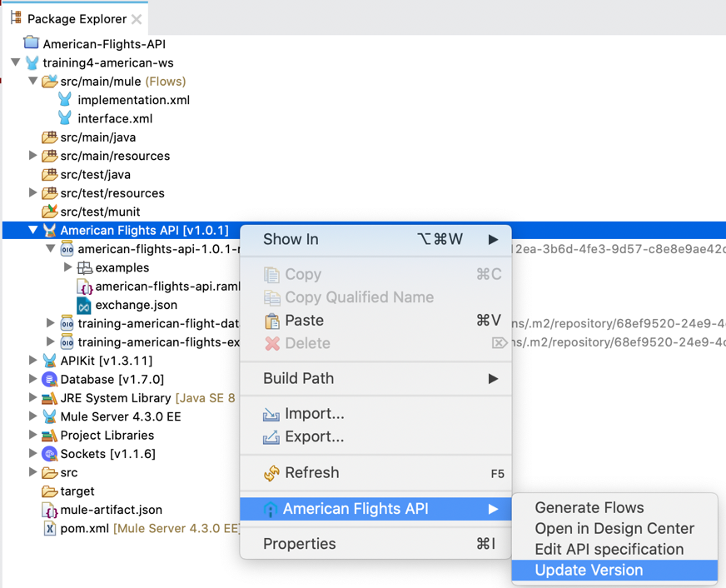The height and width of the screenshot is (588, 726).
Task: Click the src/test/munit folder icon
Action: (50, 211)
